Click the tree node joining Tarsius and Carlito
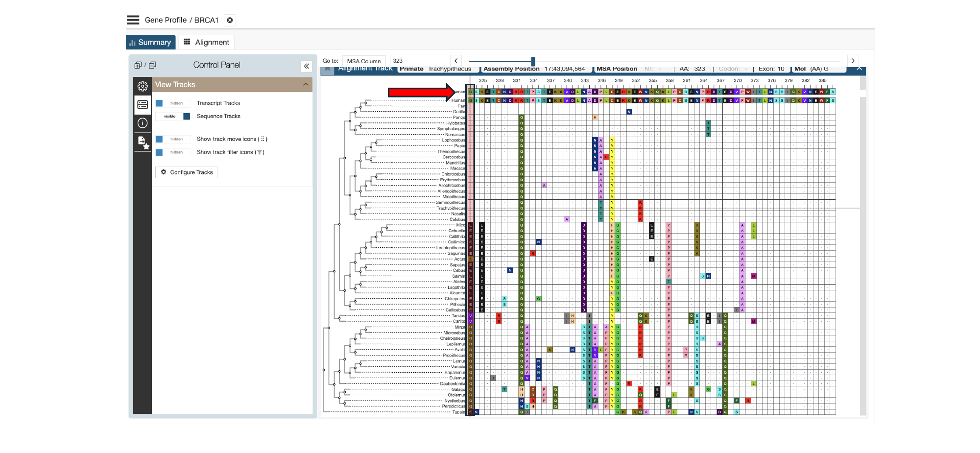This screenshot has width=980, height=453. click(x=339, y=318)
